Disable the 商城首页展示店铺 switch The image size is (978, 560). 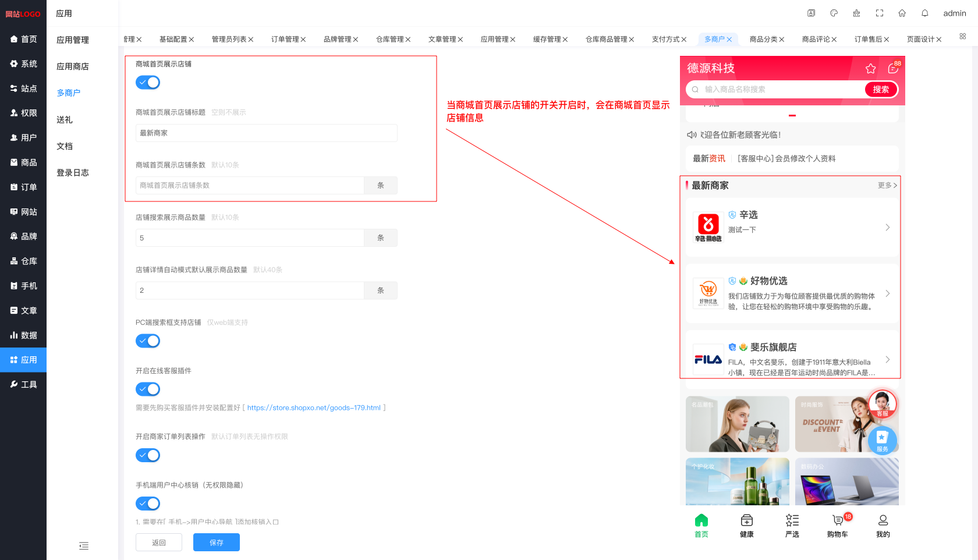coord(148,83)
